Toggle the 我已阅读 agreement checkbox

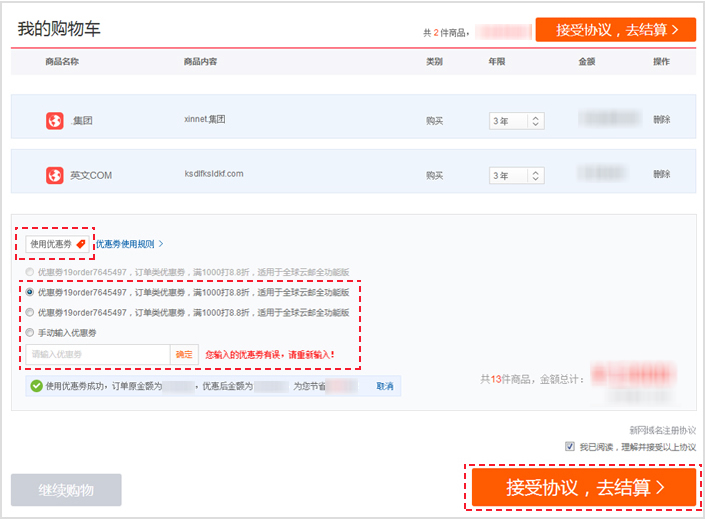[x=570, y=447]
